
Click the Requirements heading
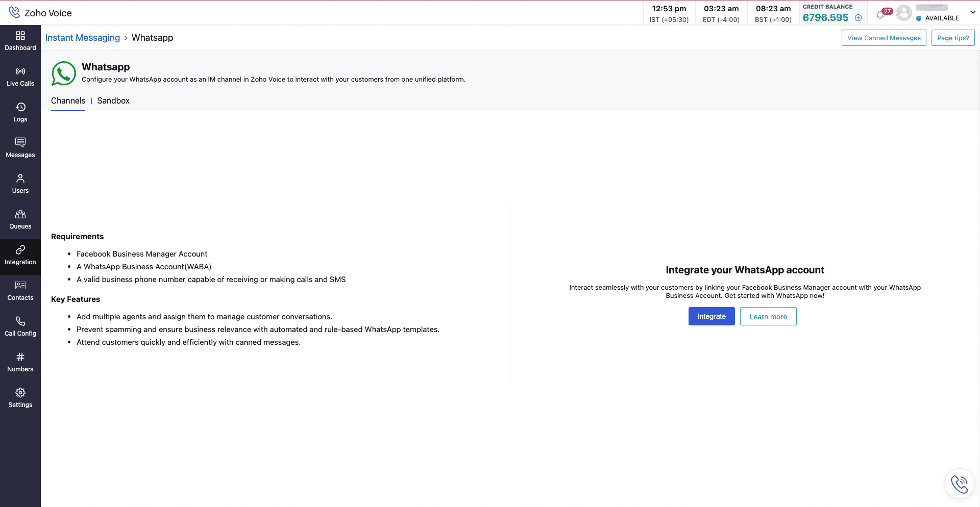pos(78,237)
